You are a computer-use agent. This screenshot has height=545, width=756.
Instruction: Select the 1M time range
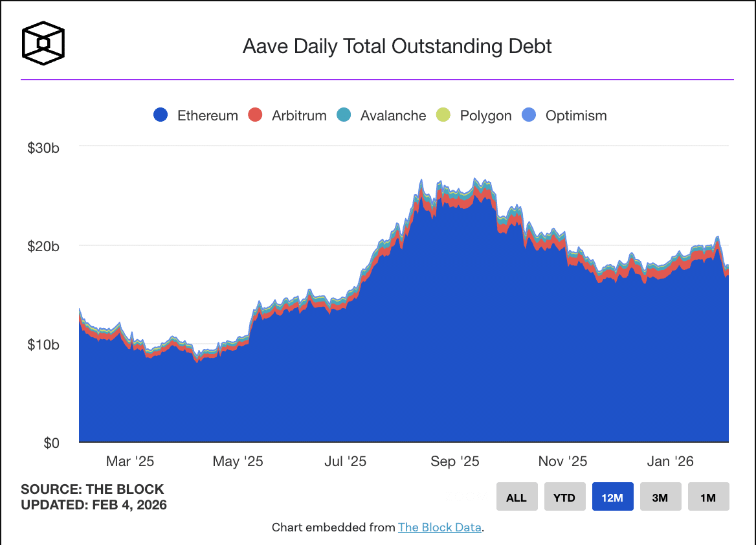coord(708,497)
